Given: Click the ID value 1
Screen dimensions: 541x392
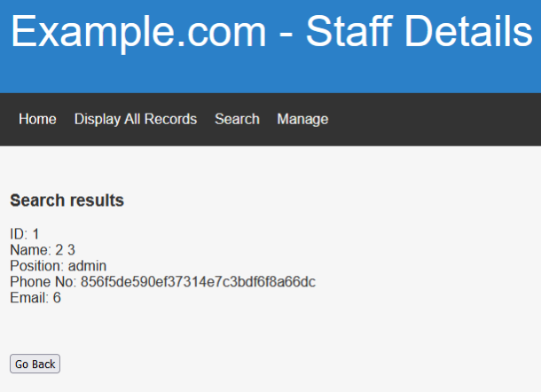Looking at the screenshot, I should tap(36, 234).
